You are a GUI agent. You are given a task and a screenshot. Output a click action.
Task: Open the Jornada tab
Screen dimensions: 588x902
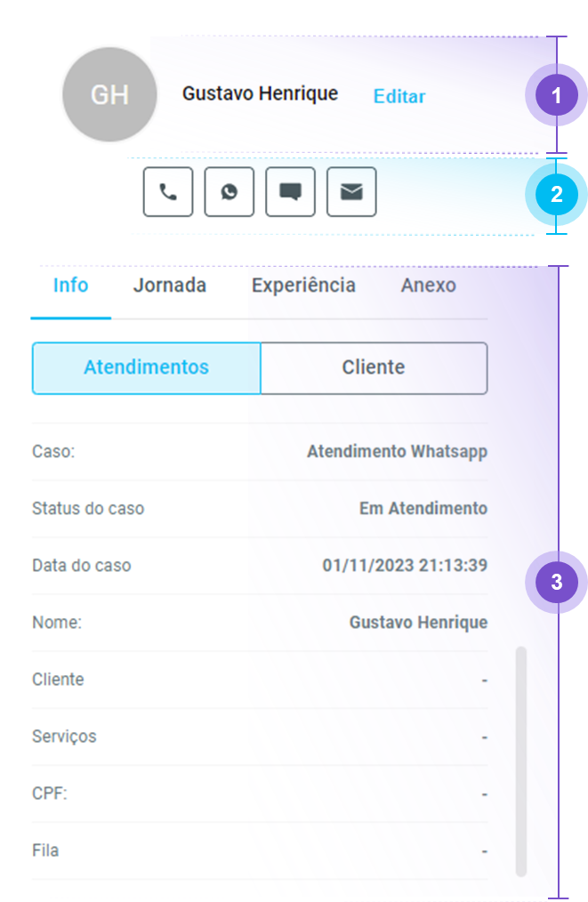(x=169, y=286)
